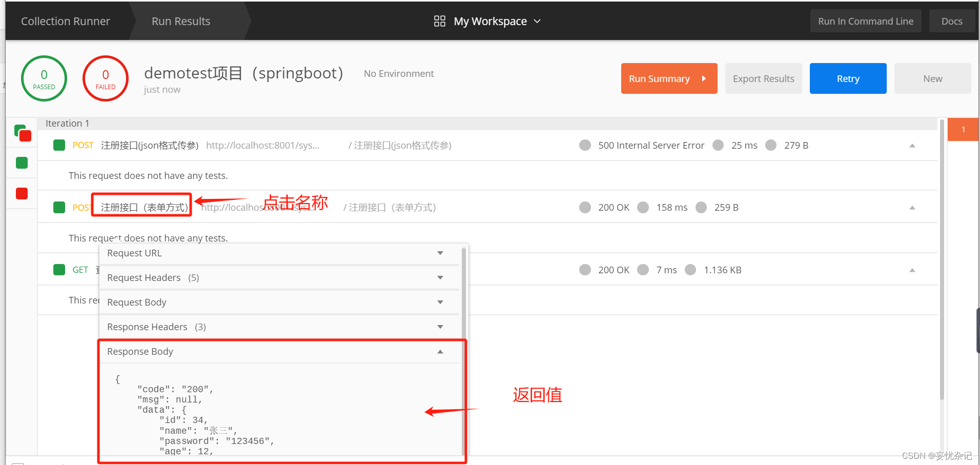
Task: Open 注册接口(json格式传参) request name
Action: click(150, 145)
